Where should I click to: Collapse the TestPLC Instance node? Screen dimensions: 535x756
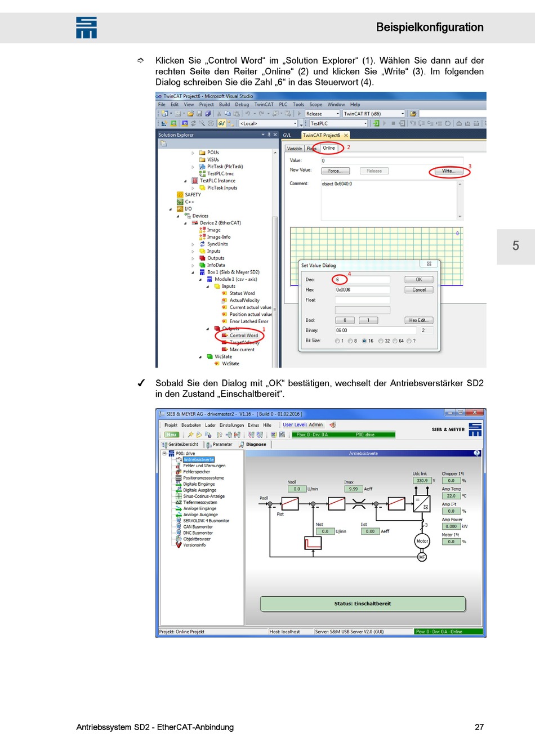pos(185,181)
